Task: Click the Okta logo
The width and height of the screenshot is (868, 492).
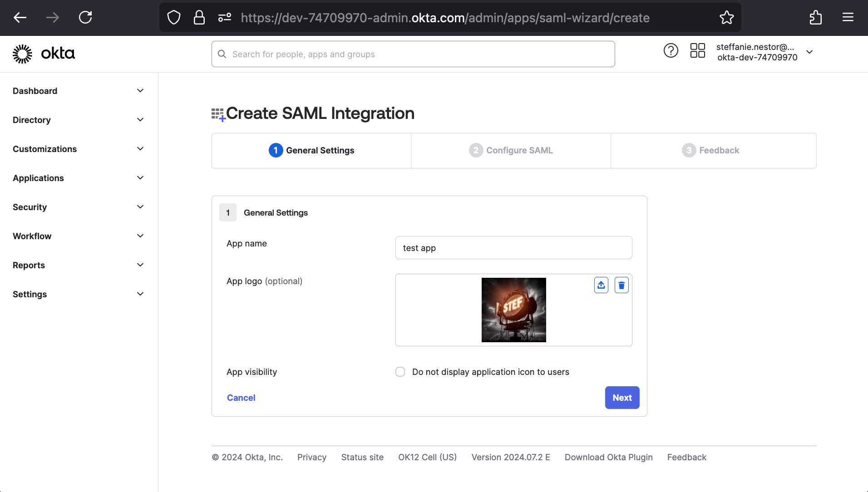Action: coord(44,54)
